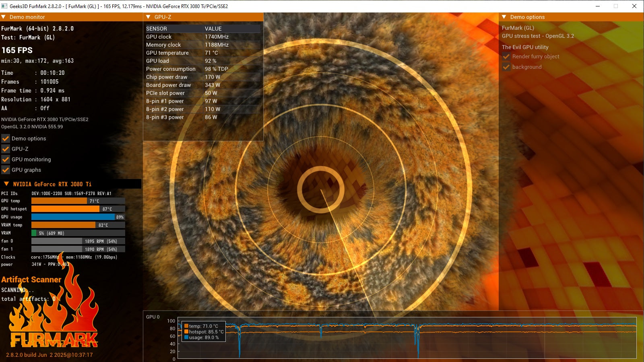644x362 pixels.
Task: Select the GPU temperature sensor row
Action: coord(203,53)
